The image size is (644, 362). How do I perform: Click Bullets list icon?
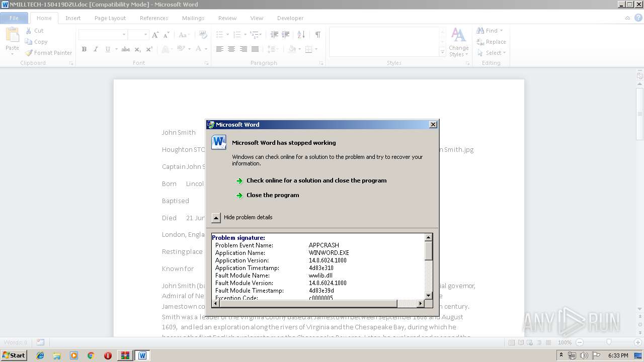click(x=219, y=35)
